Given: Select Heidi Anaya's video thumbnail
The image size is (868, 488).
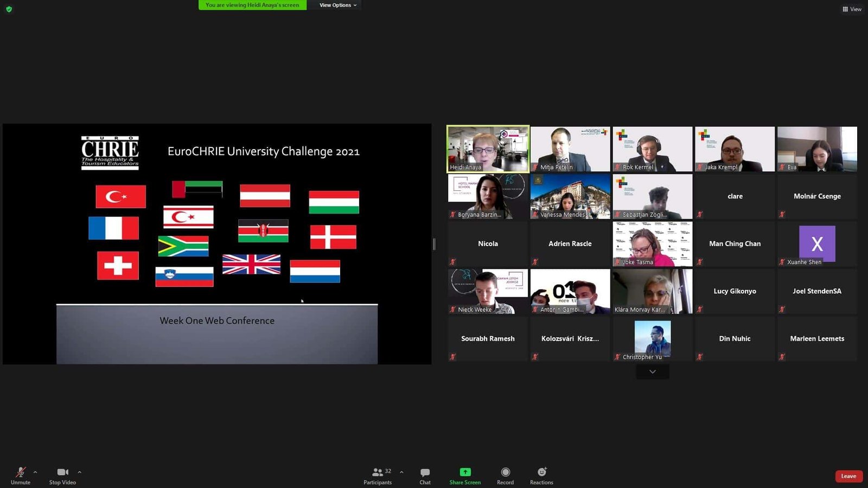Looking at the screenshot, I should pyautogui.click(x=488, y=149).
